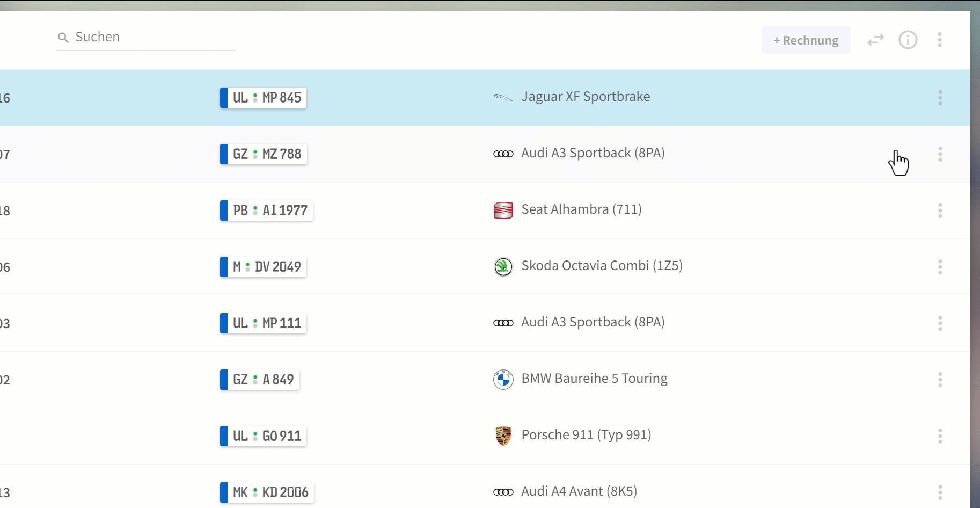Open options menu for BMW Baureihe 5 Touring row
This screenshot has height=508, width=980.
940,380
